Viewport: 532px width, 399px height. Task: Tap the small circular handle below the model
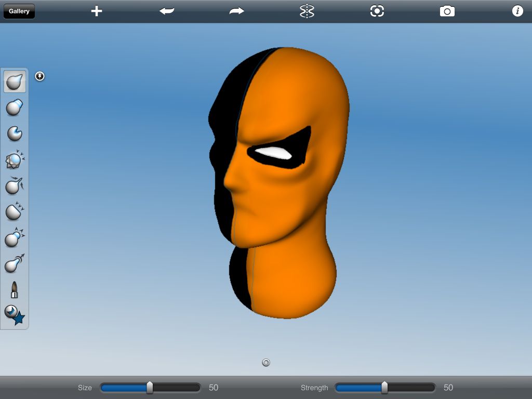pos(266,363)
